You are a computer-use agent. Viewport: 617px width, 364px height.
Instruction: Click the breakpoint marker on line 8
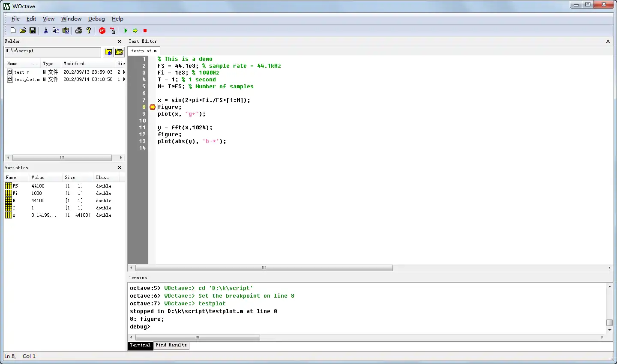[153, 107]
